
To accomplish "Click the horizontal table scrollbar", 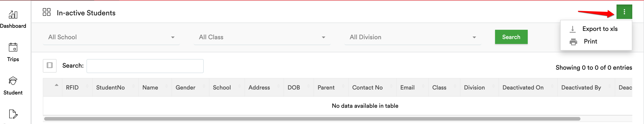I will [x=312, y=119].
